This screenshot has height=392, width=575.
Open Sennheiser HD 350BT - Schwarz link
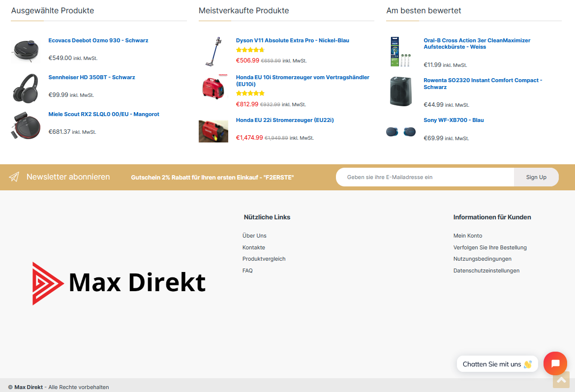coord(91,77)
